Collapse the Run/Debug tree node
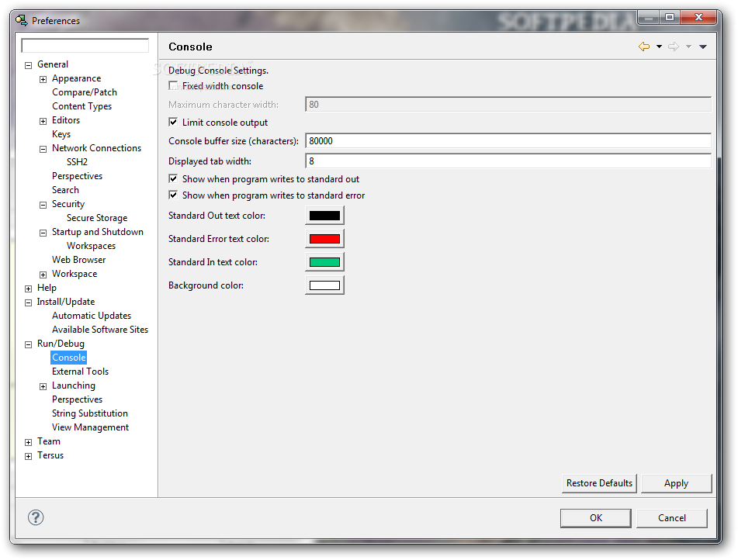This screenshot has height=560, width=738. (x=28, y=345)
